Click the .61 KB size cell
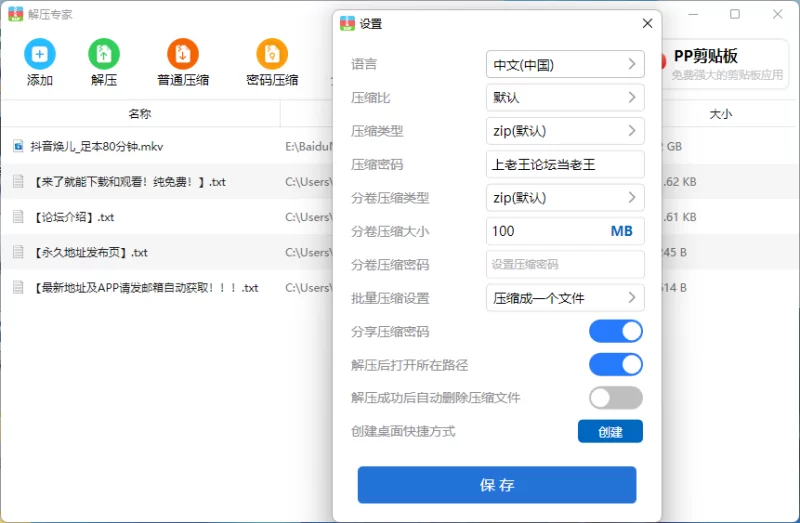Image resolution: width=800 pixels, height=523 pixels. click(680, 217)
